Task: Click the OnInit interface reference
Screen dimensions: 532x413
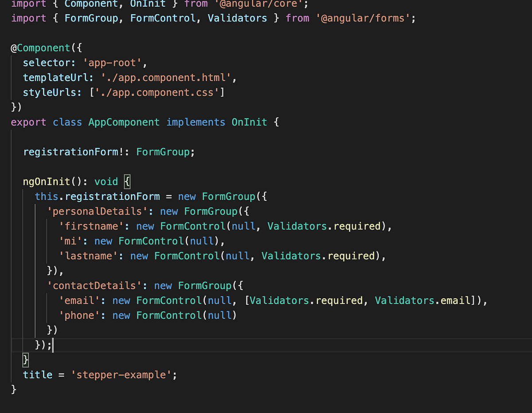Action: (x=249, y=122)
